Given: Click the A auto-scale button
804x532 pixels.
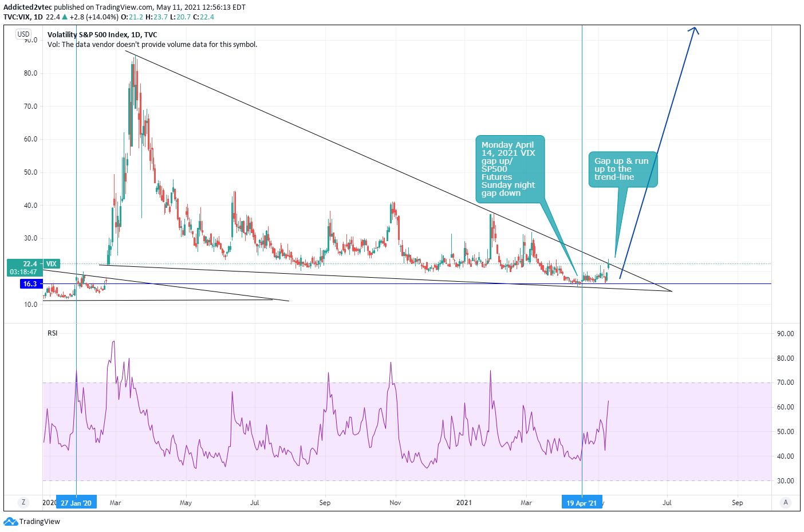Looking at the screenshot, I should tap(786, 502).
